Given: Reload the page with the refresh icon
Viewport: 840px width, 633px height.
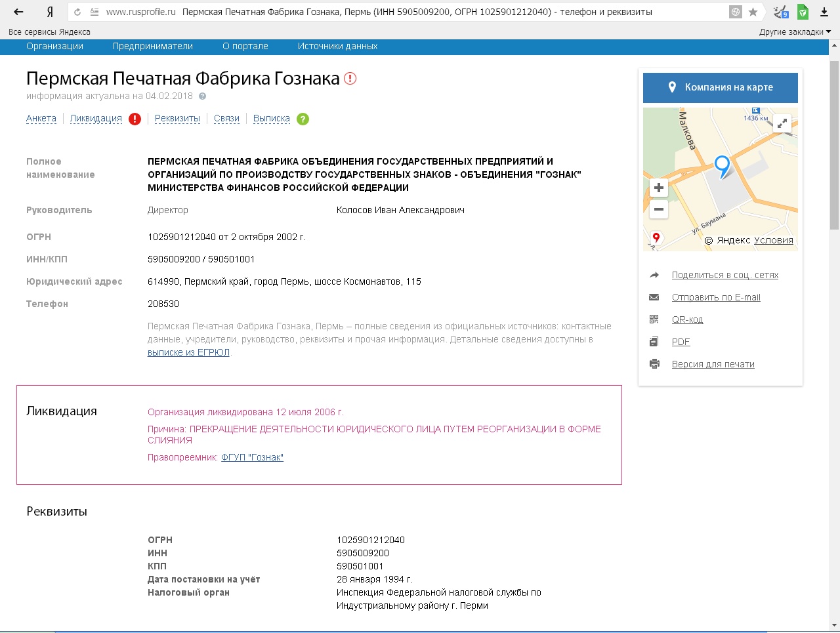Looking at the screenshot, I should coord(77,12).
